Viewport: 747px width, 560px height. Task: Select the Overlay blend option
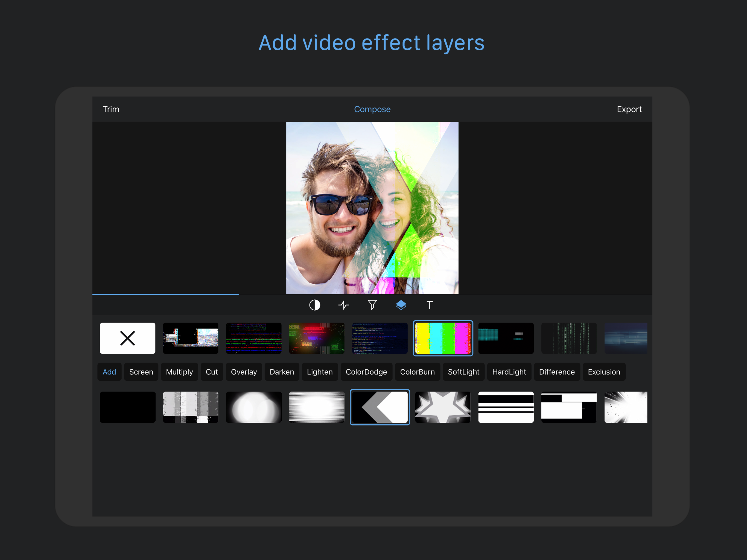tap(244, 372)
